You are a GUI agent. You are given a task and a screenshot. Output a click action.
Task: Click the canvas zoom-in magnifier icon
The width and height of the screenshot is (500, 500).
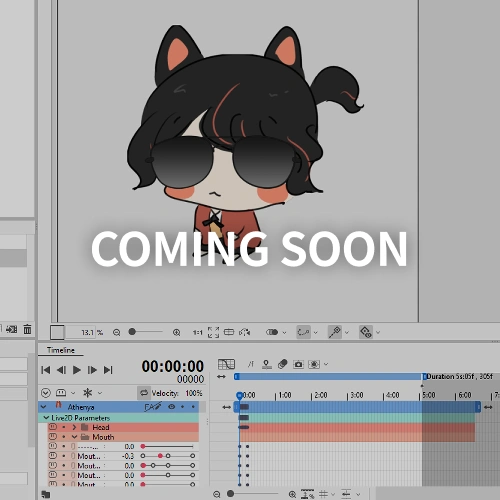tap(176, 332)
